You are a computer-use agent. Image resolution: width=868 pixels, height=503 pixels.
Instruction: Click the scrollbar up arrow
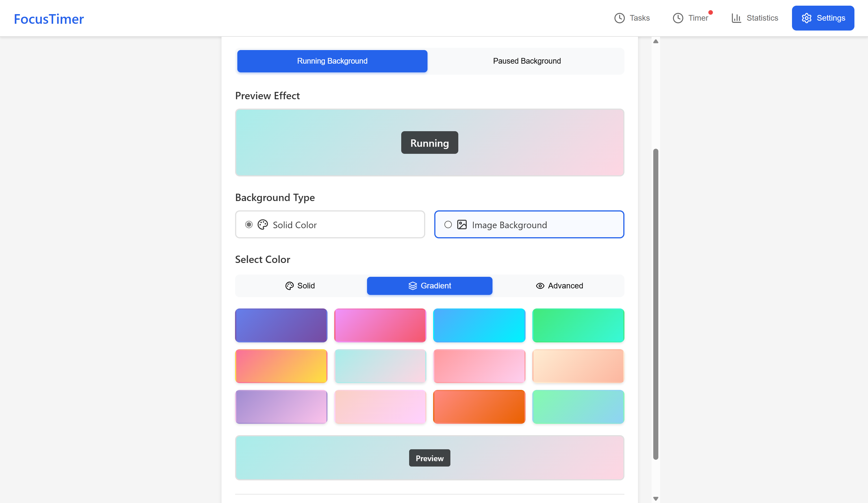click(656, 41)
